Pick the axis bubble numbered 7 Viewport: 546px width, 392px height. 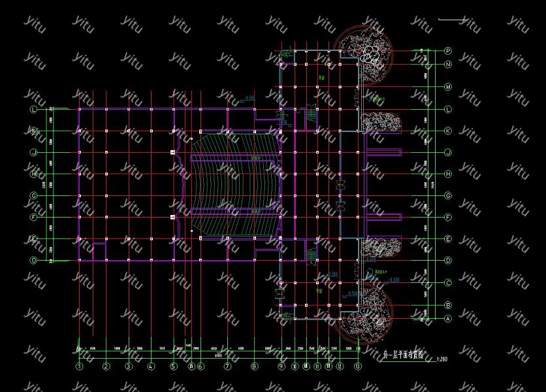pos(227,367)
